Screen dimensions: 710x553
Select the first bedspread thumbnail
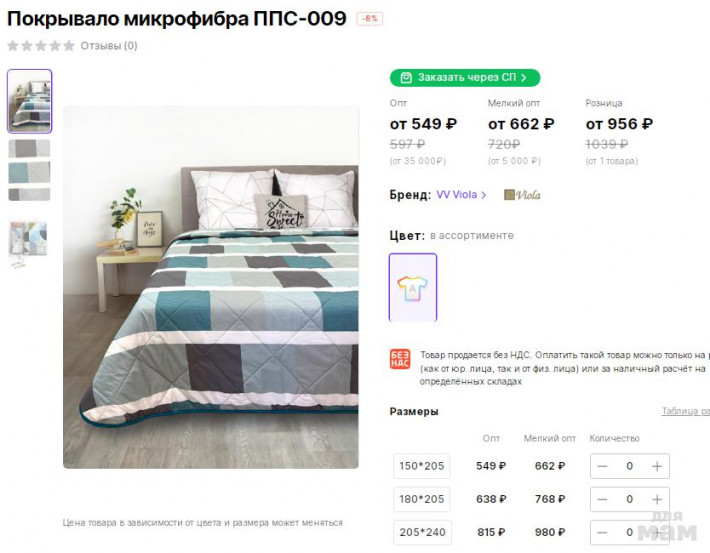click(x=30, y=101)
